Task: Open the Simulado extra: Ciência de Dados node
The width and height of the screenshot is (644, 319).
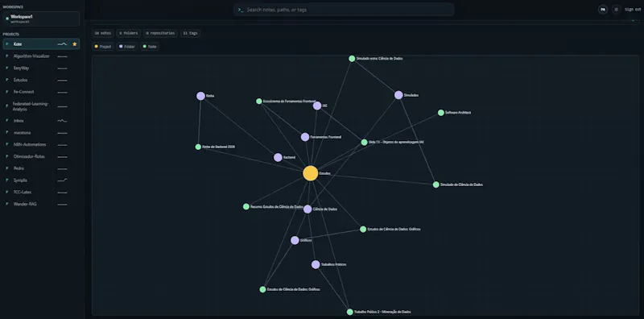Action: [352, 58]
